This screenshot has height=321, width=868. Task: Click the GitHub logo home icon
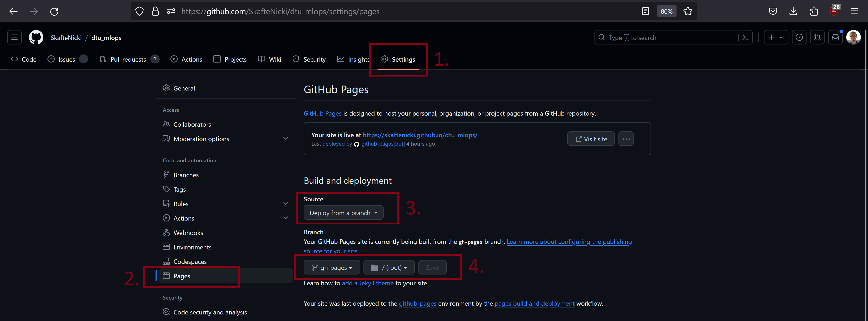tap(36, 38)
